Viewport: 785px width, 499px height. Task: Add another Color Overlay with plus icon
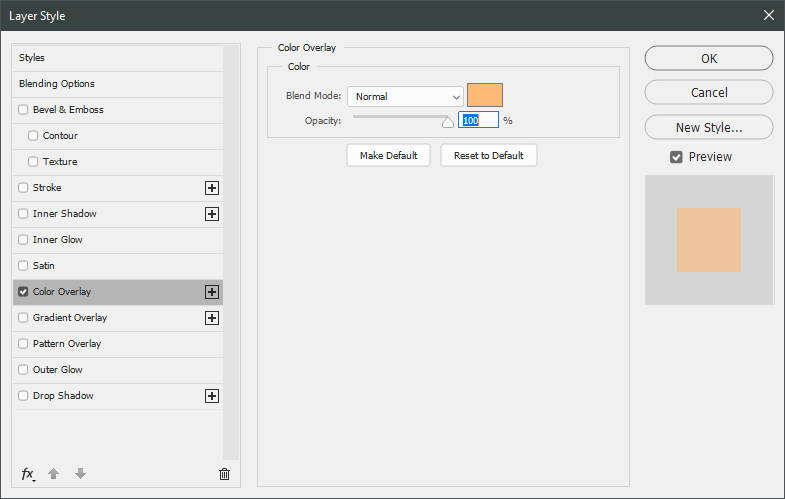pos(211,292)
